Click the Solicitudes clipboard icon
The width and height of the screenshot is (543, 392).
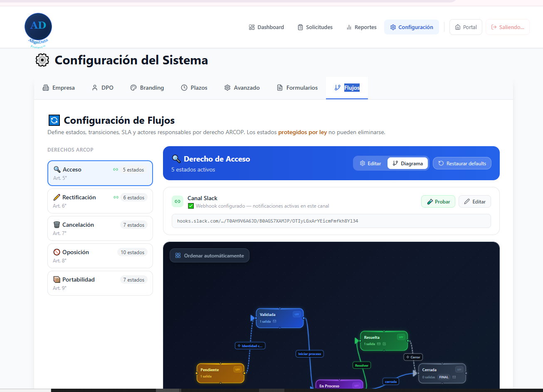(x=300, y=27)
